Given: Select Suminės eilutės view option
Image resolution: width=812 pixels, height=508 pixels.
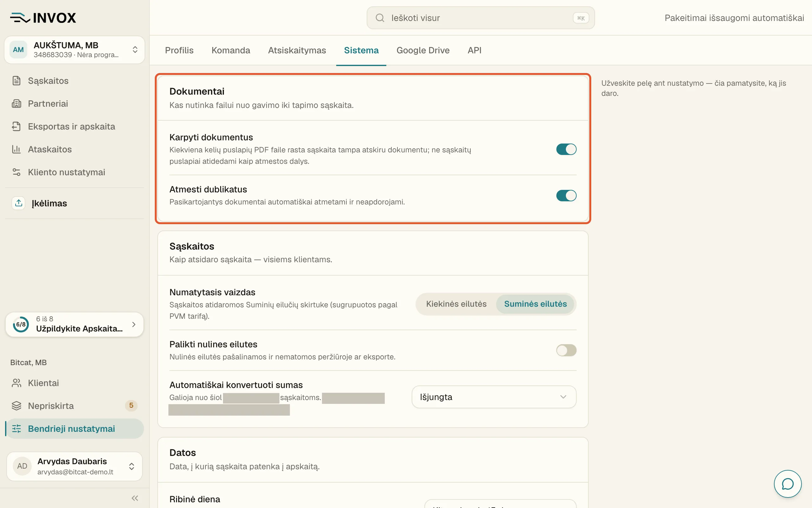Looking at the screenshot, I should [535, 304].
